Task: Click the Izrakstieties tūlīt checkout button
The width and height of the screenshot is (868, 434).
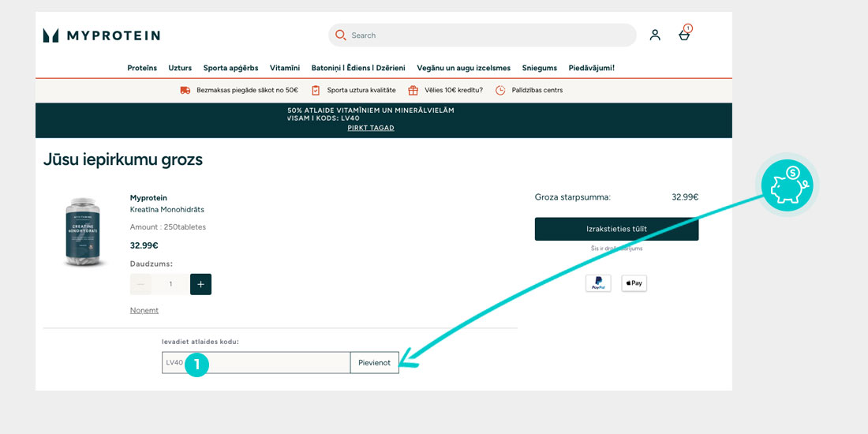Action: point(616,229)
